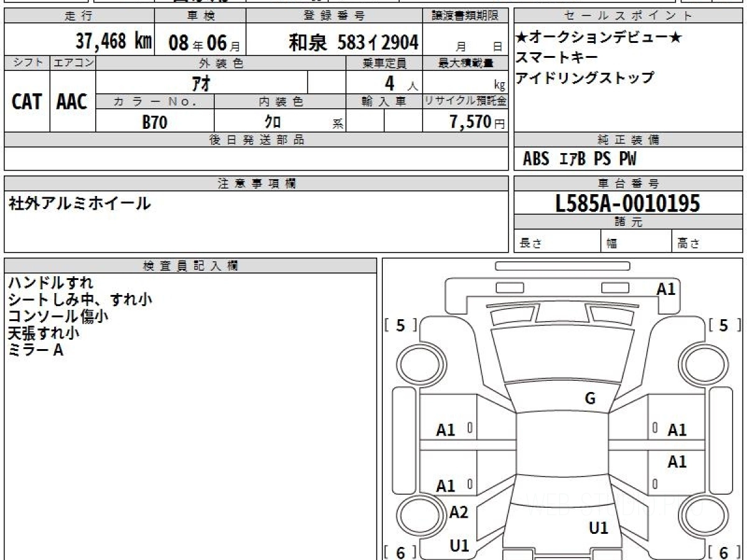Click the 注意事項欄 header
This screenshot has height=560, width=747.
(256, 184)
